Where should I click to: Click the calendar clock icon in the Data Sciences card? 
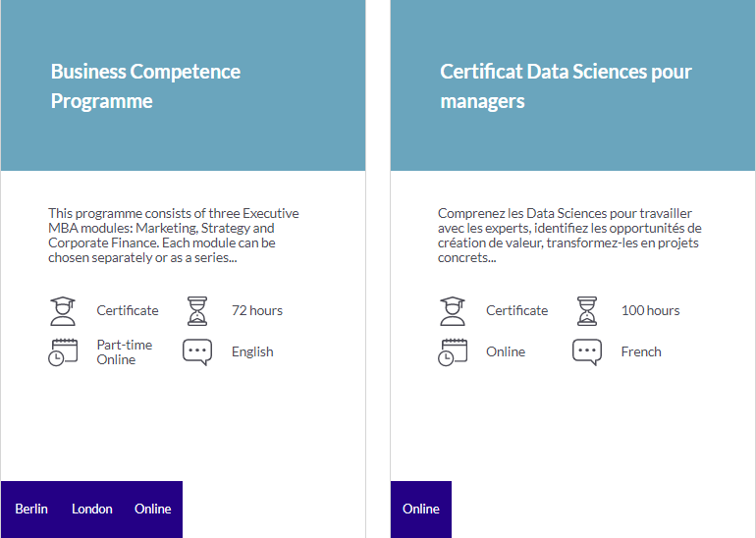click(x=453, y=352)
